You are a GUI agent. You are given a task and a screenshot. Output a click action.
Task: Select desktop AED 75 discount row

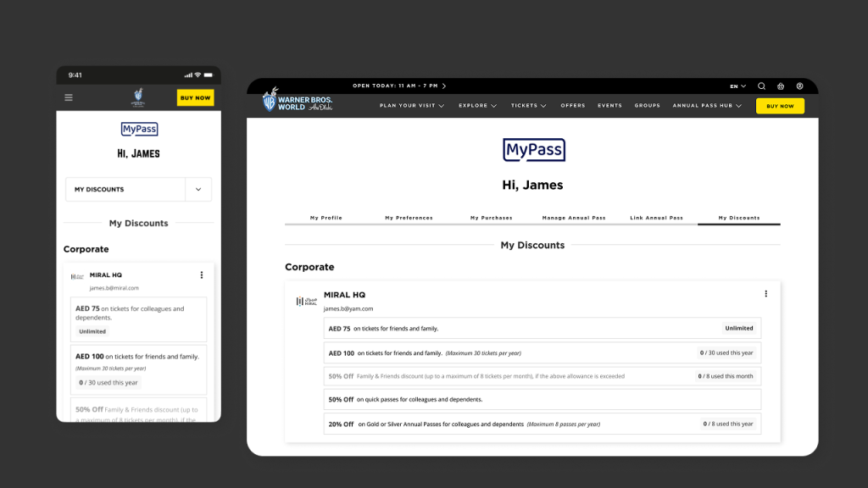click(x=542, y=328)
